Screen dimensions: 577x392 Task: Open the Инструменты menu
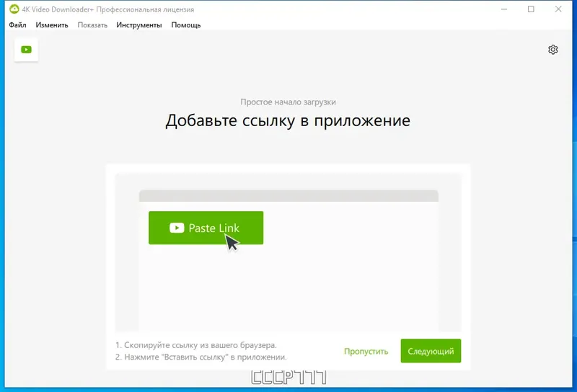coord(139,25)
